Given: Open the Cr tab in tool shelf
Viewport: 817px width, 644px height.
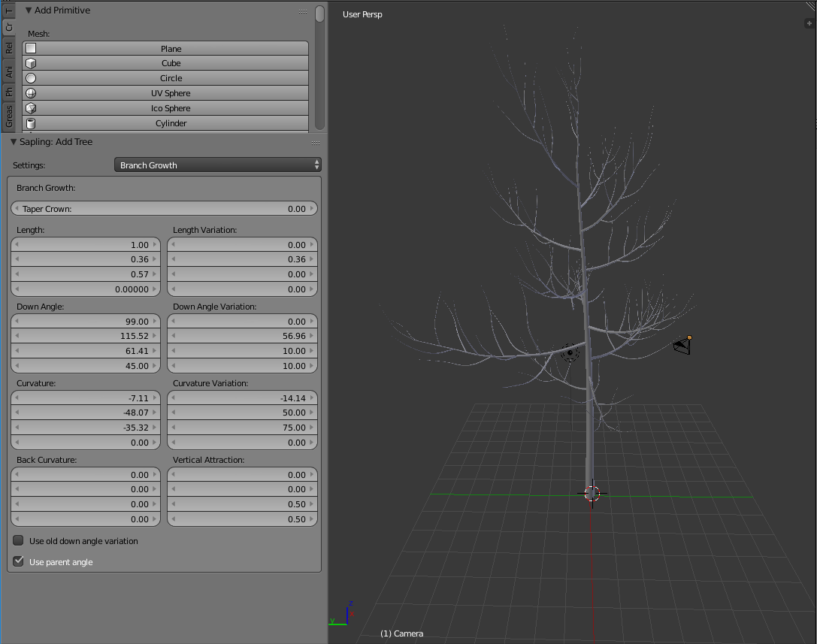Looking at the screenshot, I should [x=8, y=27].
